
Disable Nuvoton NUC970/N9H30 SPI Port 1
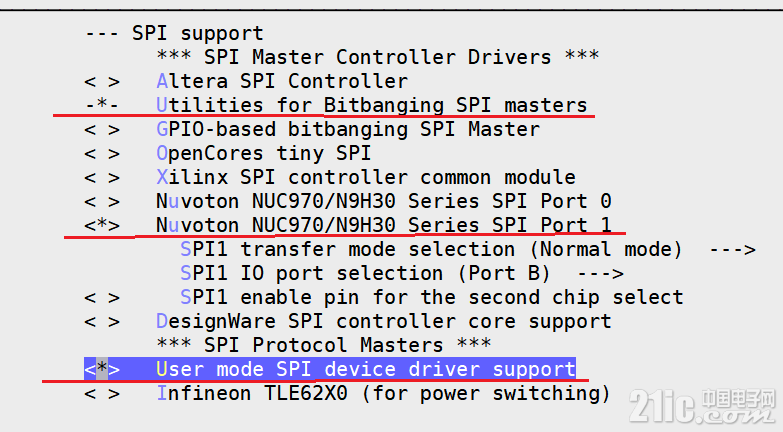coord(102,225)
